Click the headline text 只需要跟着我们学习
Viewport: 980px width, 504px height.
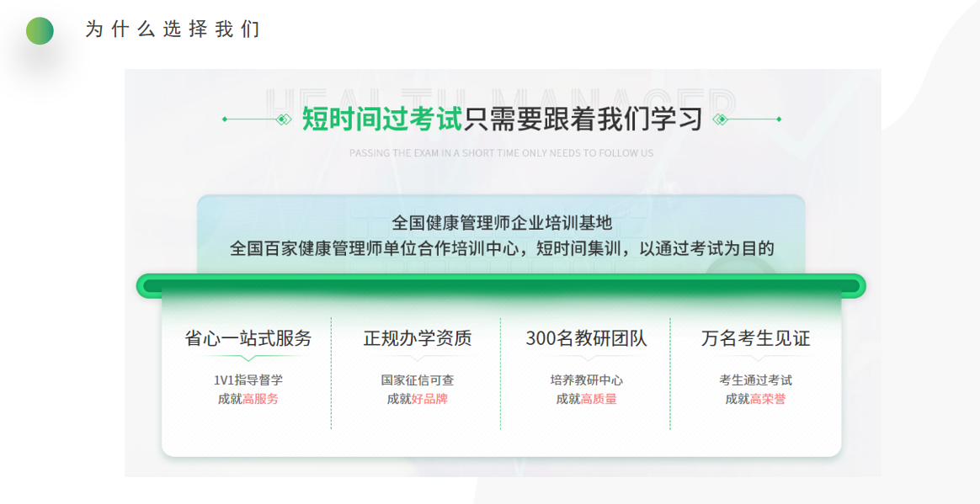(583, 119)
